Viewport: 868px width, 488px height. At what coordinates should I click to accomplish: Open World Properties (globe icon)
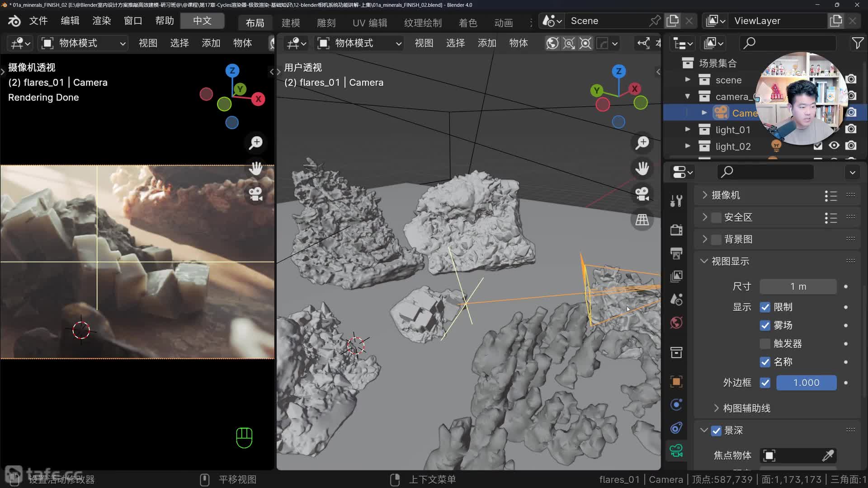tap(676, 322)
